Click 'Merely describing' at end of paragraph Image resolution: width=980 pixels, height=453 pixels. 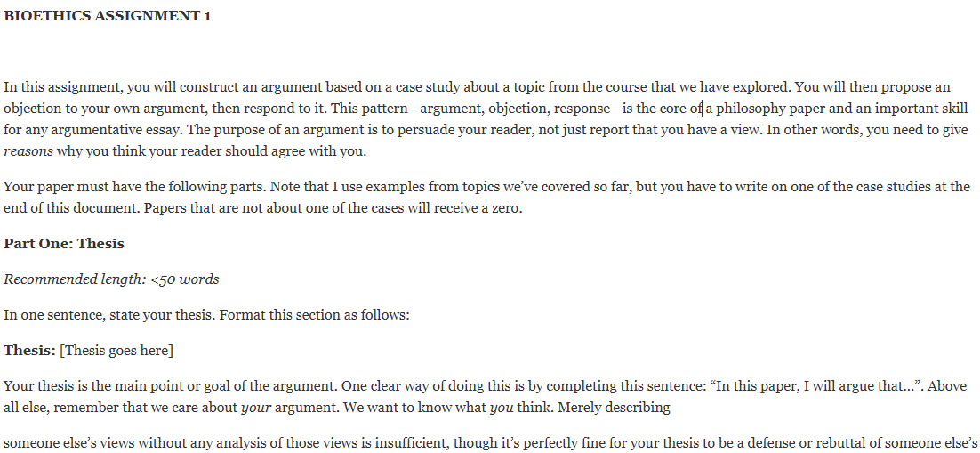[x=613, y=408]
